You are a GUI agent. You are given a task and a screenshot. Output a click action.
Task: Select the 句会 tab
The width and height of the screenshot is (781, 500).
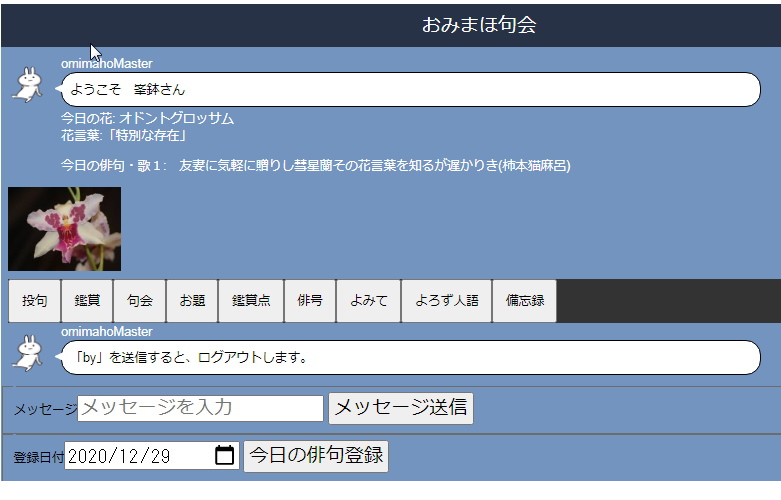[140, 301]
